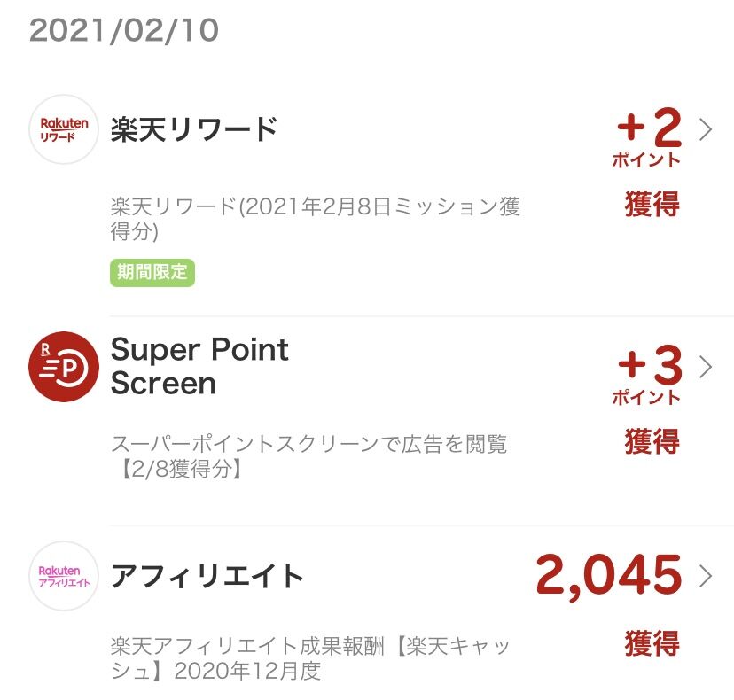The width and height of the screenshot is (734, 700).
Task: Expand the +2 ポイント entry chevron
Action: pyautogui.click(x=706, y=129)
